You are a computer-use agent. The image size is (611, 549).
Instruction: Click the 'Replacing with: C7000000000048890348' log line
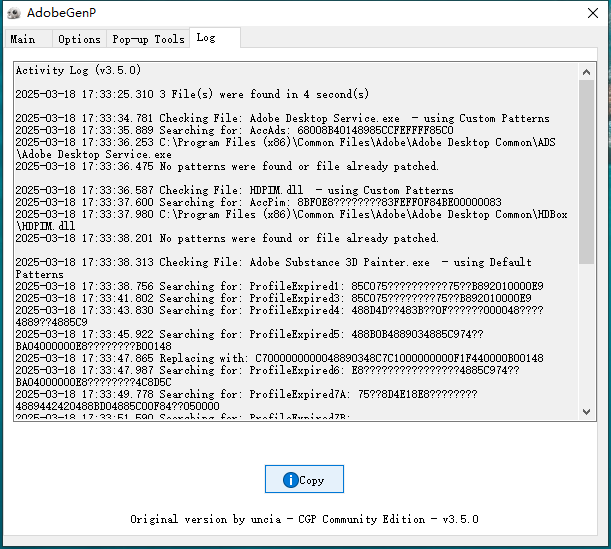coord(279,358)
